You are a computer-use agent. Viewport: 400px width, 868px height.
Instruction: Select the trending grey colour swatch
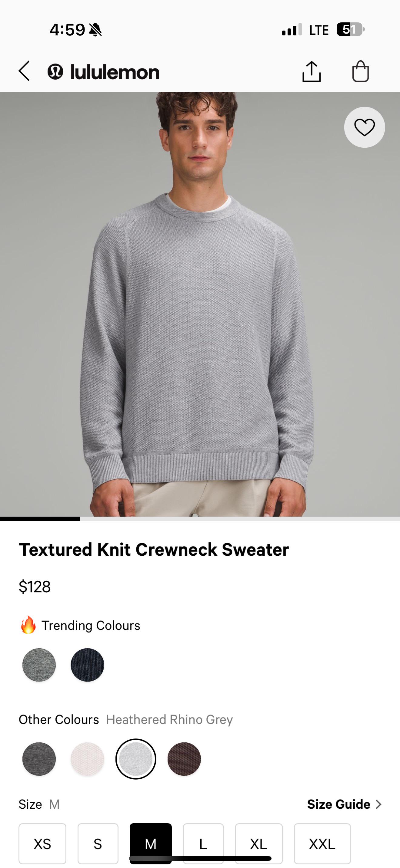39,665
